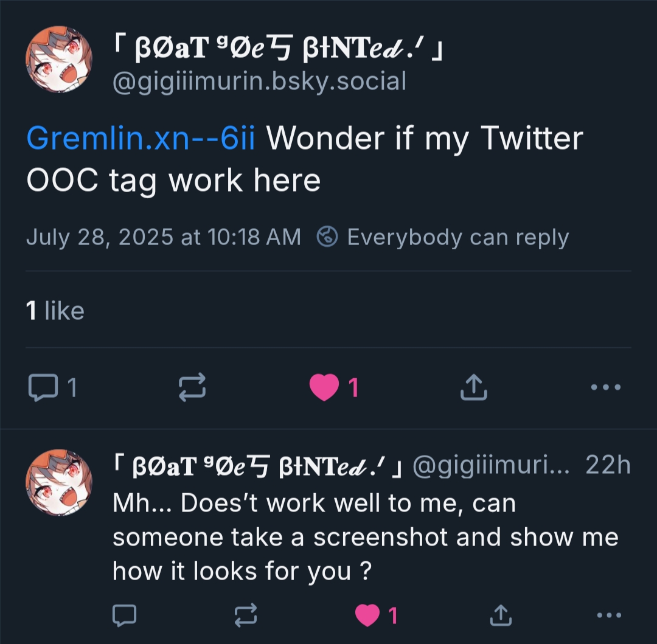The width and height of the screenshot is (657, 644).
Task: Click the @gigiiimurin.bsky.social handle
Action: [x=259, y=81]
